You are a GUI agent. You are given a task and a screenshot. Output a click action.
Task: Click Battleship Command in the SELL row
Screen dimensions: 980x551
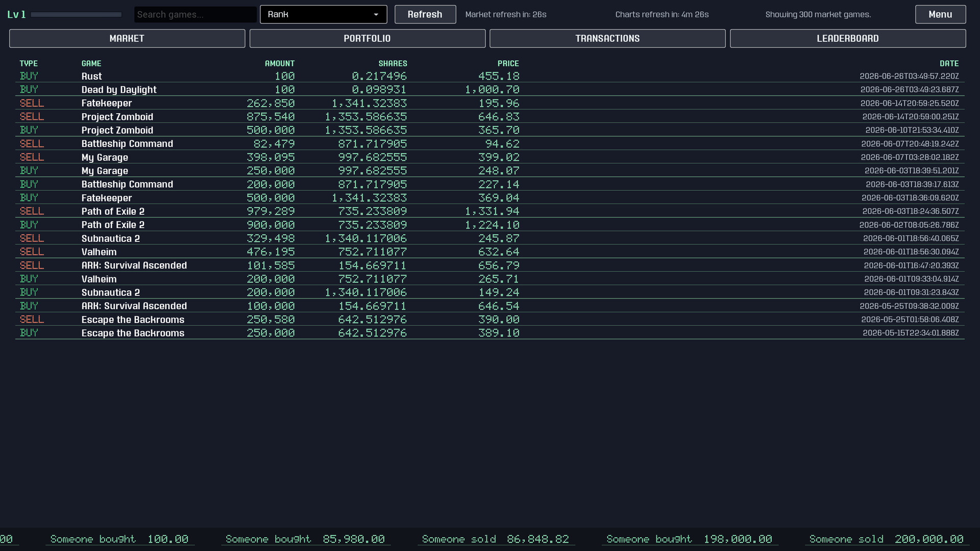(127, 144)
